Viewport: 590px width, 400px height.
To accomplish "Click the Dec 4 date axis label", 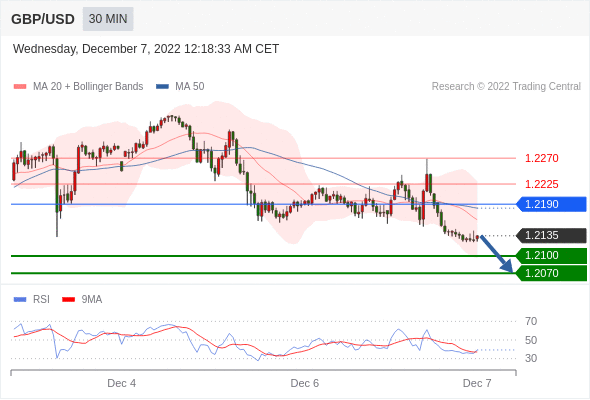I will point(122,383).
